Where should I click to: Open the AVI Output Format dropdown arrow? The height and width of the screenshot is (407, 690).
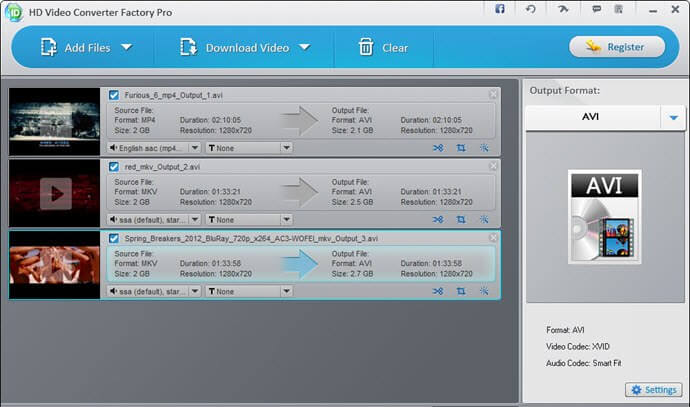(x=673, y=117)
